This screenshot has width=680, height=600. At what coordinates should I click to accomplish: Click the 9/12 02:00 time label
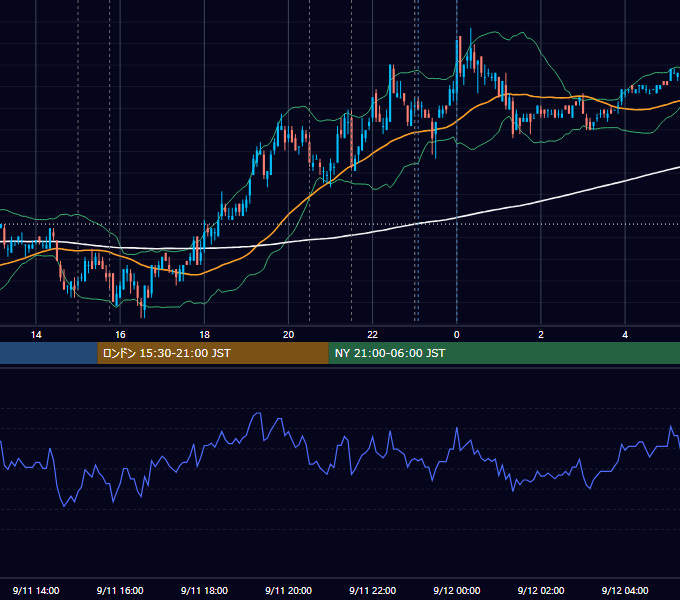pyautogui.click(x=541, y=590)
